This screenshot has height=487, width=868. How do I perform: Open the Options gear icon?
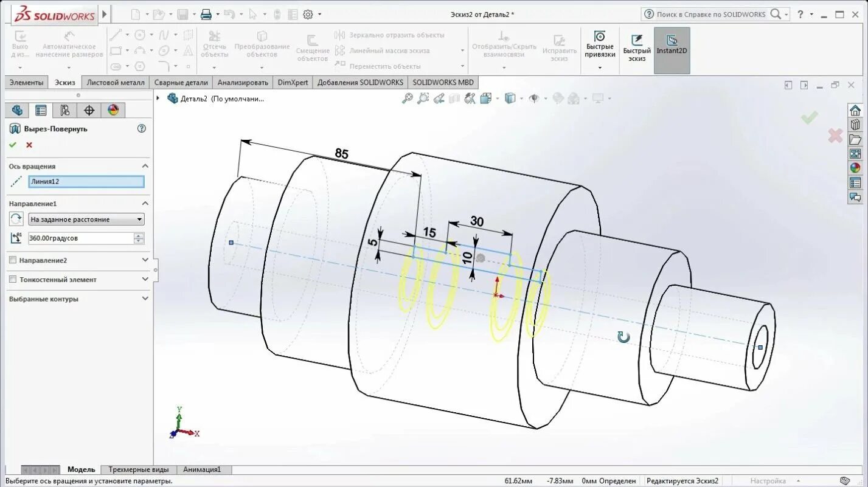click(x=308, y=14)
